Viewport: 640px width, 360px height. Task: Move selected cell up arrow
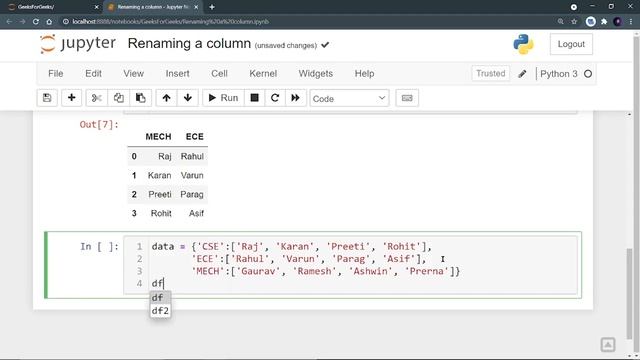167,98
